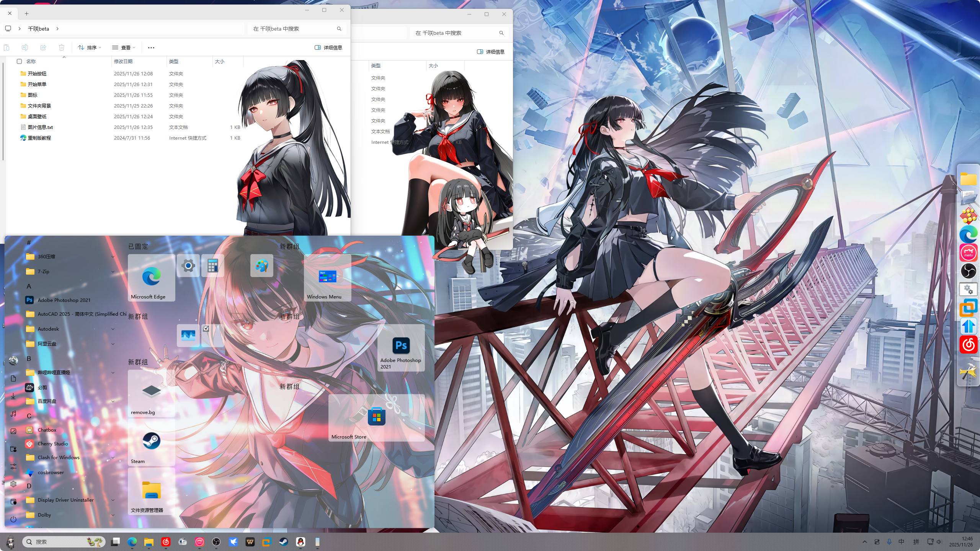Image resolution: width=980 pixels, height=551 pixels.
Task: Expand the Autodesk folder in app list
Action: pos(113,329)
